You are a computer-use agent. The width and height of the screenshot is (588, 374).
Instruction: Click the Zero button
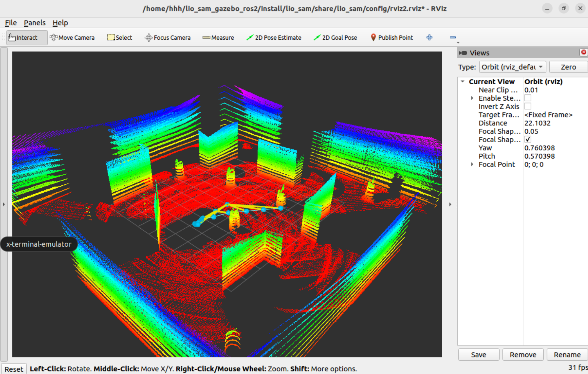click(x=568, y=67)
